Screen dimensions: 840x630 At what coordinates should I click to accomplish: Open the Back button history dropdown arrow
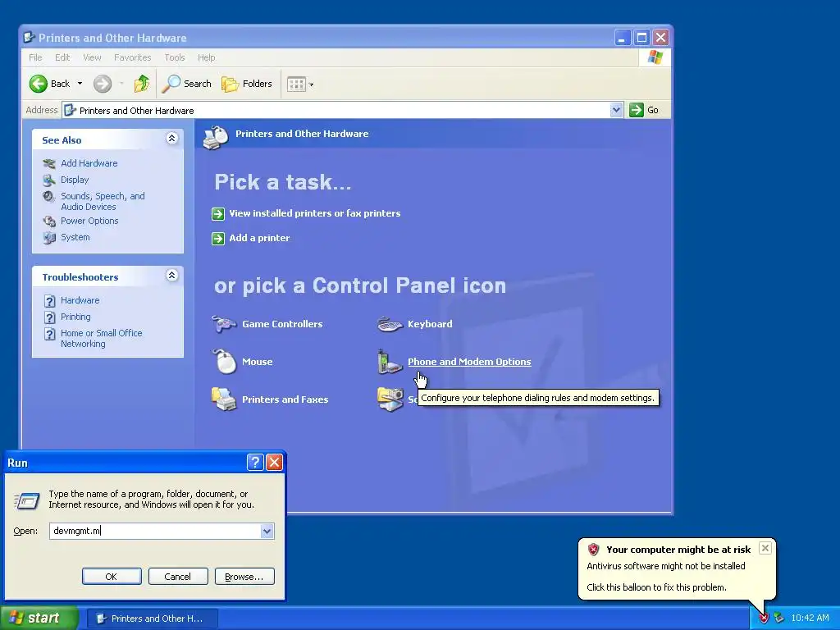point(80,84)
